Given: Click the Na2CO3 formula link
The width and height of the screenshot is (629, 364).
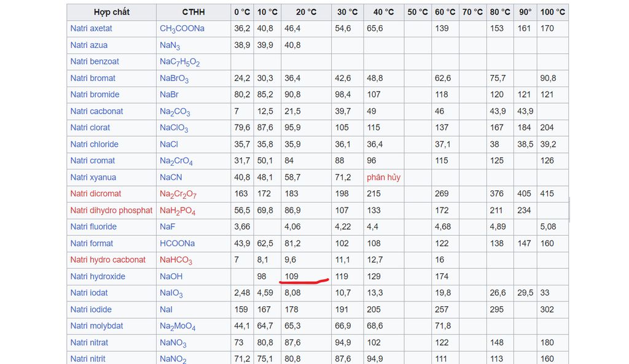Looking at the screenshot, I should coord(174,112).
